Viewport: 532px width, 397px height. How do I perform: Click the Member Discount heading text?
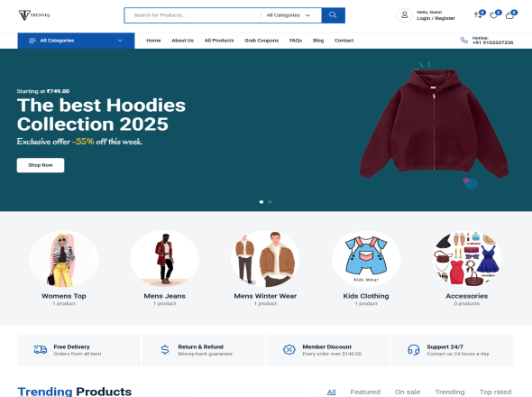[327, 346]
